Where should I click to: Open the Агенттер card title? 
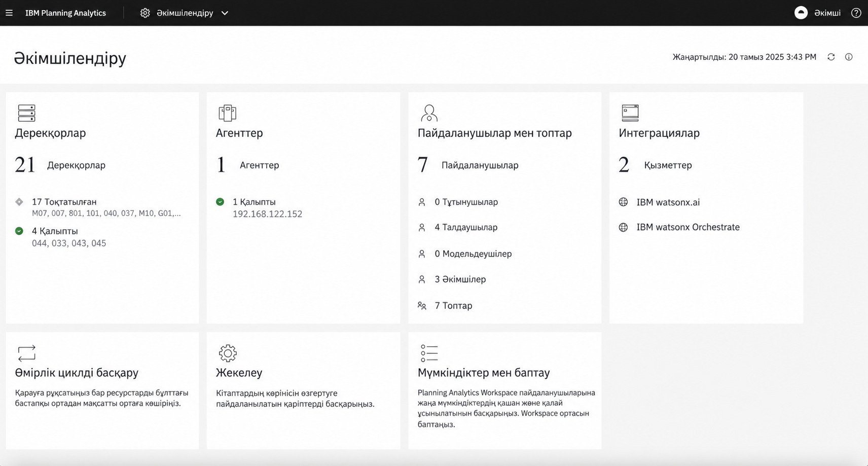(239, 133)
